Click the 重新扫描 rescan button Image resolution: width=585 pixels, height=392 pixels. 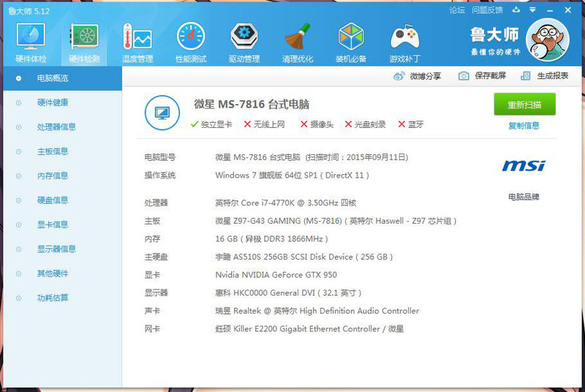524,105
